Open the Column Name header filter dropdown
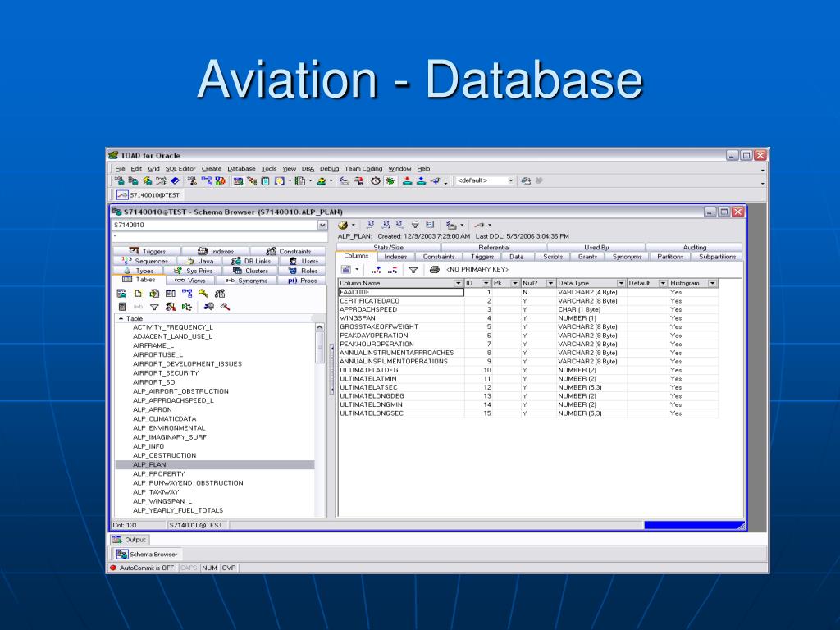The width and height of the screenshot is (840, 630). (x=458, y=283)
